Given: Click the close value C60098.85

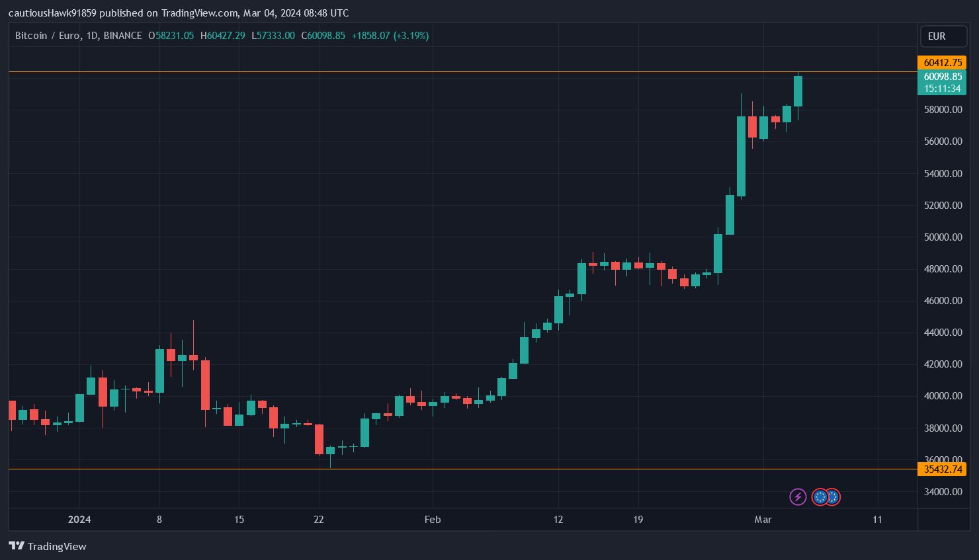Looking at the screenshot, I should (x=322, y=36).
